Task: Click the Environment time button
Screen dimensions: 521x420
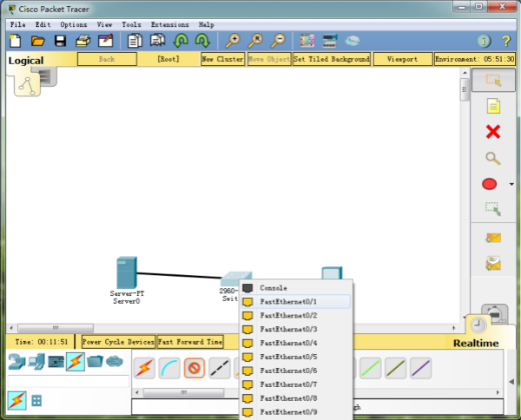Action: tap(475, 59)
